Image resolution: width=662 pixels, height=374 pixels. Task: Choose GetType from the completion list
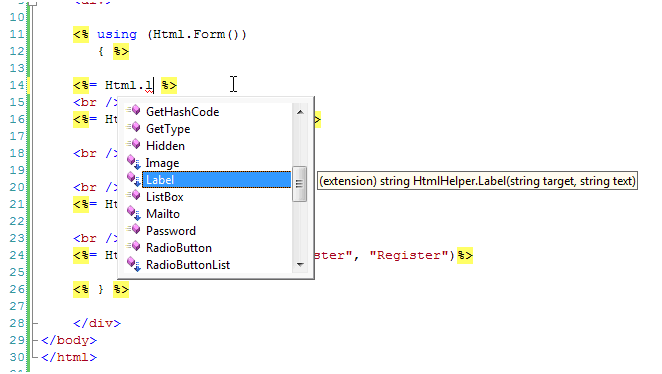click(168, 129)
